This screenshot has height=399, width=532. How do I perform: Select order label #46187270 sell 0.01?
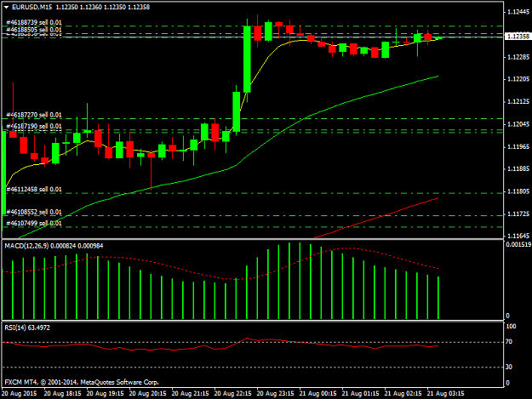pos(34,115)
